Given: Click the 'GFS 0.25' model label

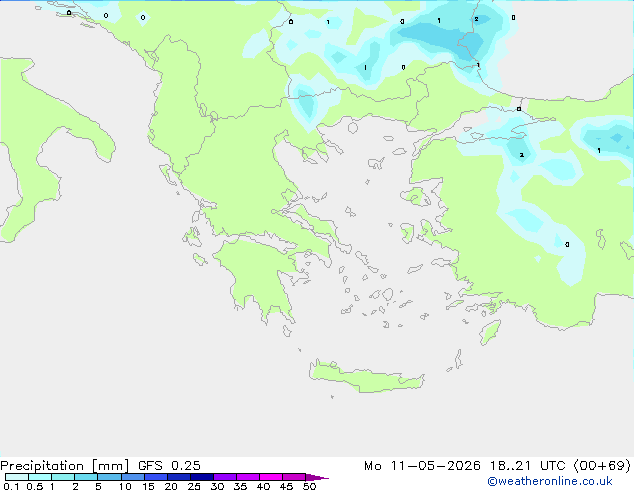Looking at the screenshot, I should point(169,466).
